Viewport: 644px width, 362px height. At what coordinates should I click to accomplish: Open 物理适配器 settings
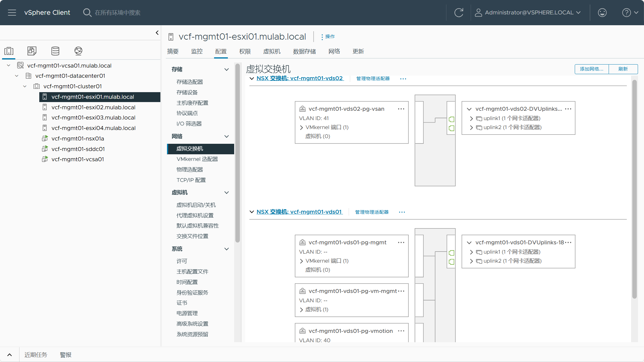coord(190,170)
